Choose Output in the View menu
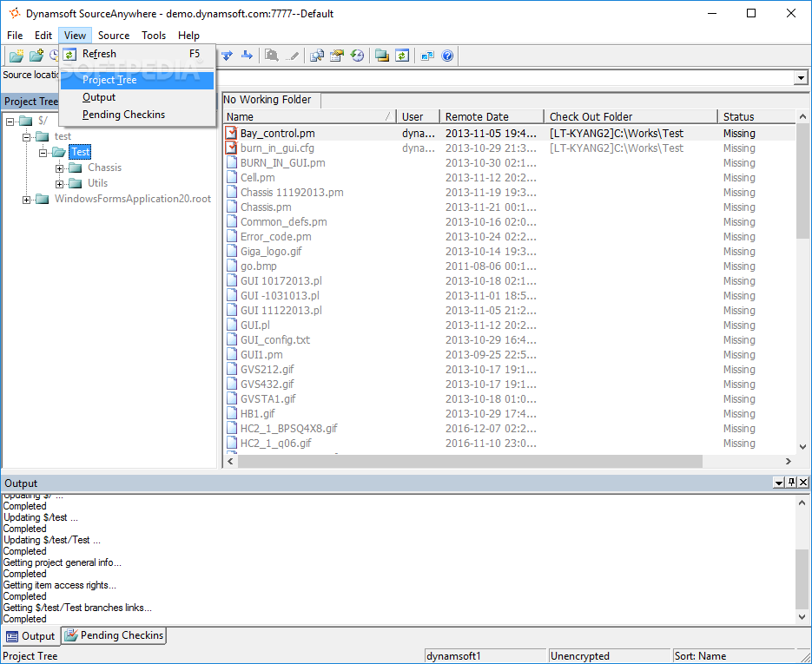The height and width of the screenshot is (664, 812). pos(137,97)
